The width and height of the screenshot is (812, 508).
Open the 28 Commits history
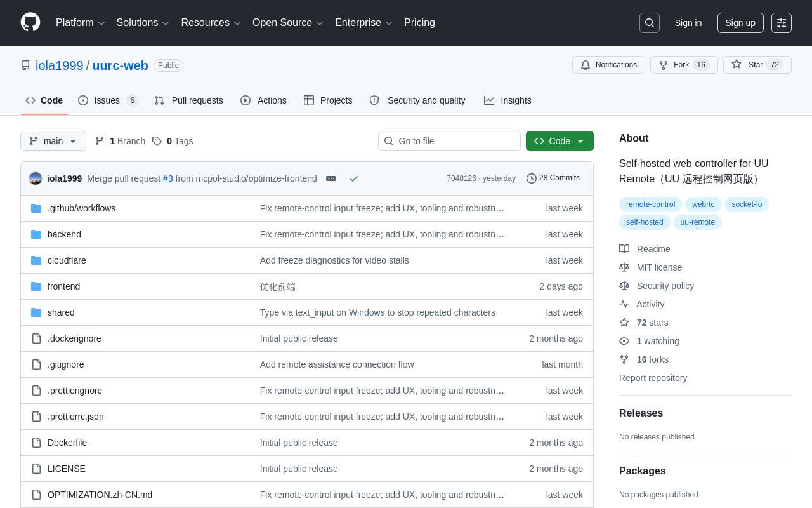tap(553, 178)
